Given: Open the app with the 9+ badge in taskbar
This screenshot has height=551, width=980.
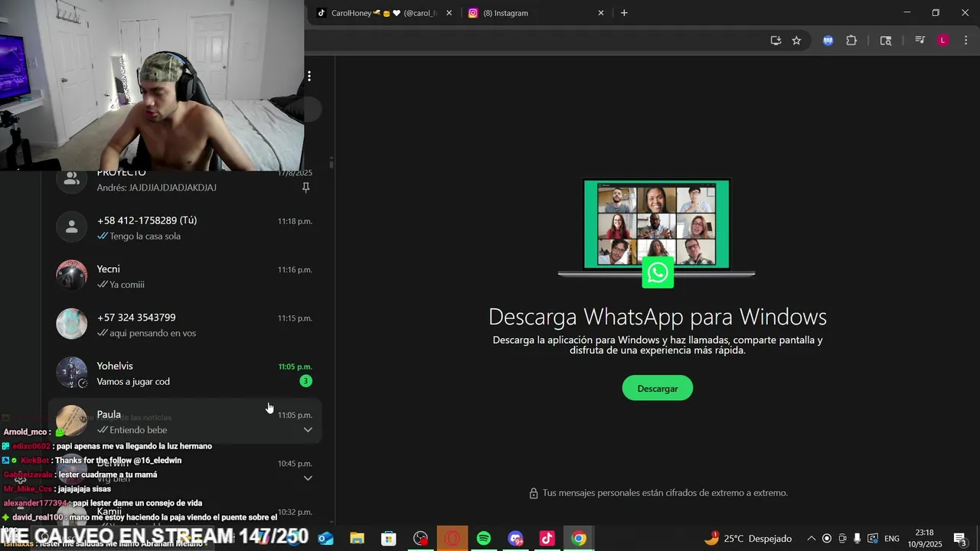Looking at the screenshot, I should click(515, 539).
